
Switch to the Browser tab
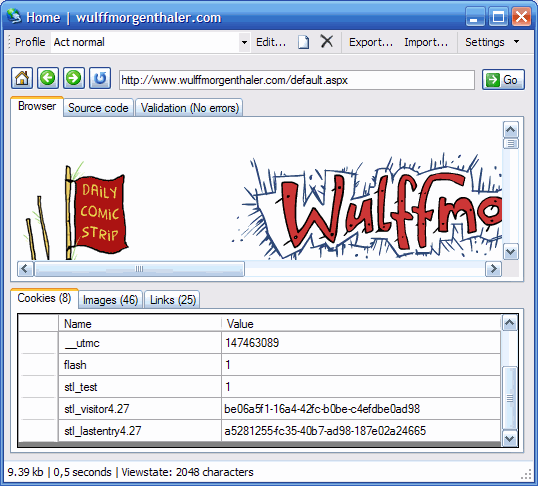pos(37,106)
